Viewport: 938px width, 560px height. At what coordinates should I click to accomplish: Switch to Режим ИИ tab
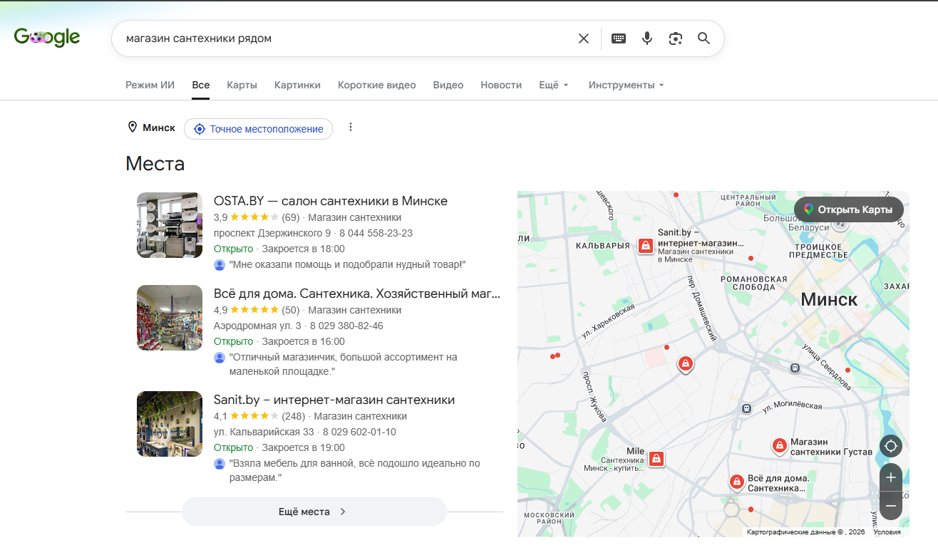click(x=150, y=85)
